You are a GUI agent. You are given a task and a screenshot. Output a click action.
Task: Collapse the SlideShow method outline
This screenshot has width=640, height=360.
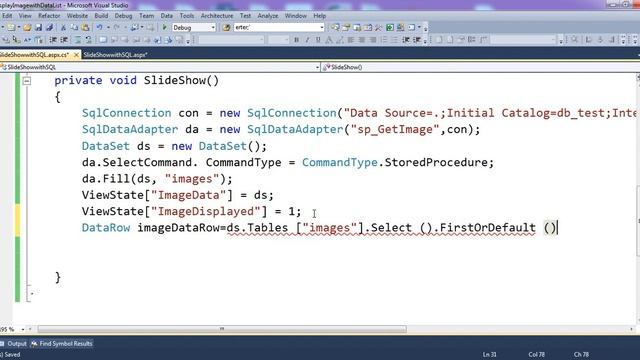point(27,81)
